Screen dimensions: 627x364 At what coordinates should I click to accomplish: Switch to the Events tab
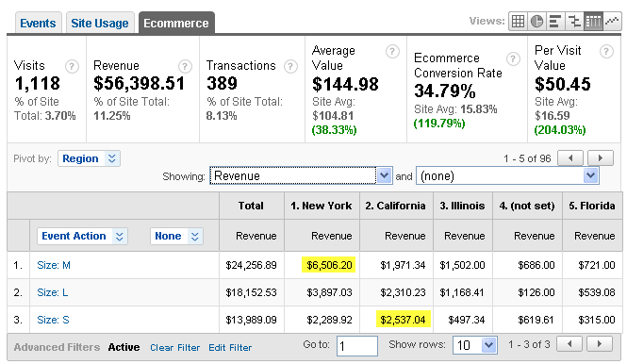38,24
